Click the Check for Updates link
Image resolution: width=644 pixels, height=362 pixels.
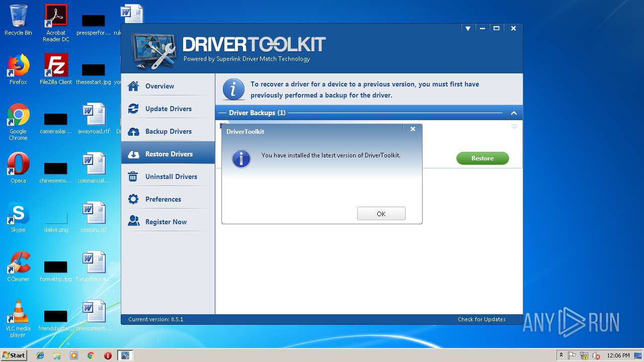[x=481, y=319]
